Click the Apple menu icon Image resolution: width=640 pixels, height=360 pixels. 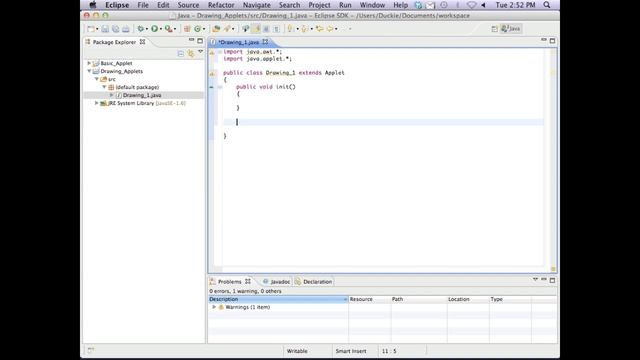93,5
